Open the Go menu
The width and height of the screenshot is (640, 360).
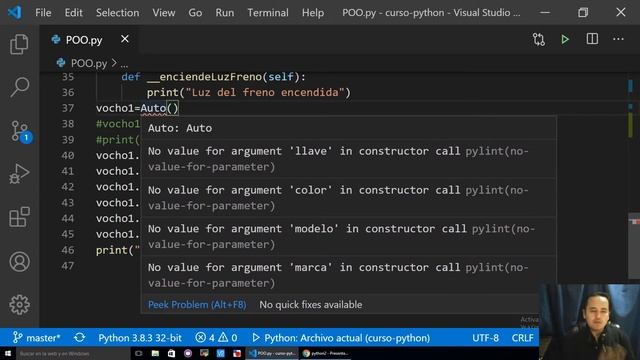pos(195,13)
